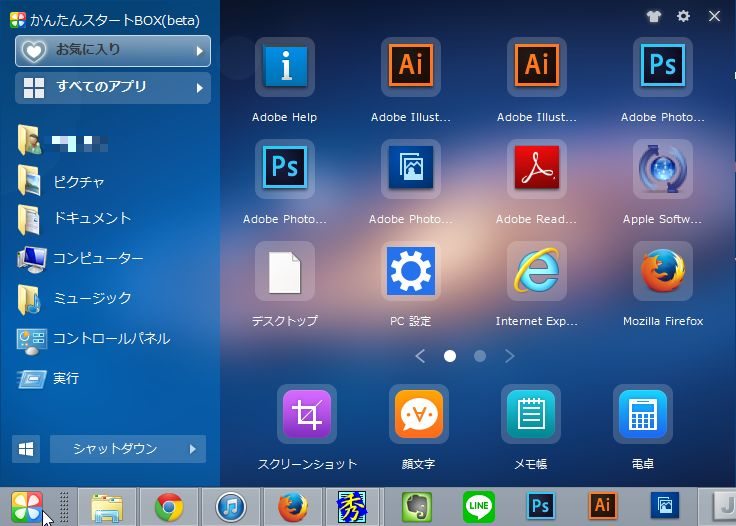Open the デスクトップ shortcut
The height and width of the screenshot is (526, 736).
click(285, 271)
